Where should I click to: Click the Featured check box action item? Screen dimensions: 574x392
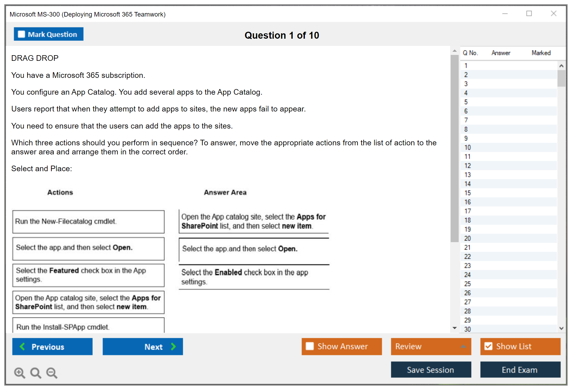88,275
